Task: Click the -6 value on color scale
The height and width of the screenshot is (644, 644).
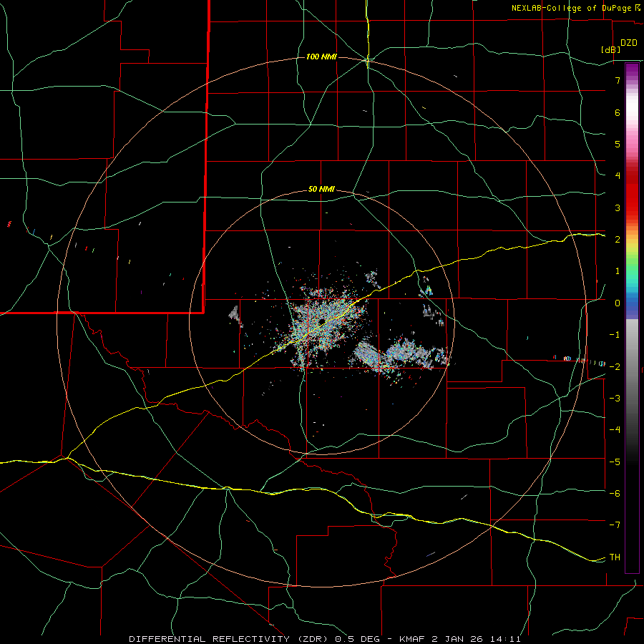Action: [615, 493]
